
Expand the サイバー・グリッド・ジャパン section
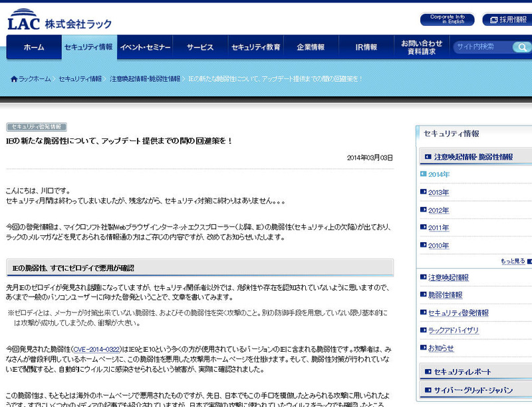tap(475, 390)
